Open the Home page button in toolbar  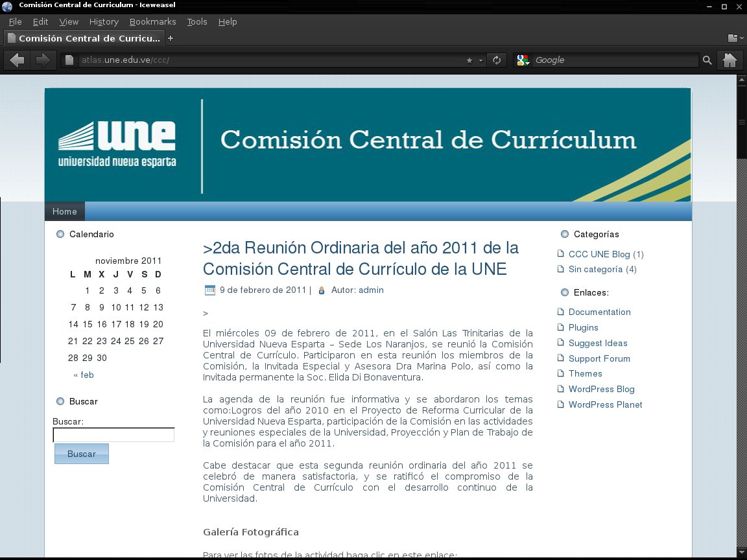coord(730,60)
